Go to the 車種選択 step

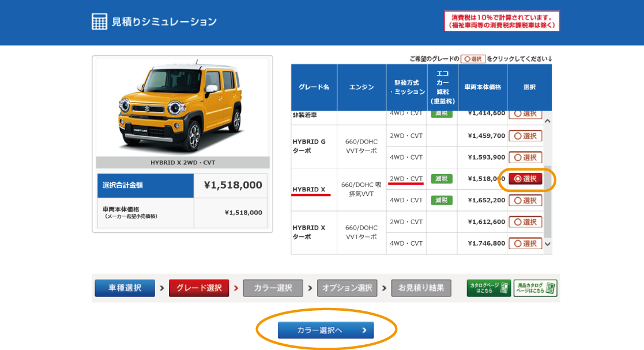(125, 288)
